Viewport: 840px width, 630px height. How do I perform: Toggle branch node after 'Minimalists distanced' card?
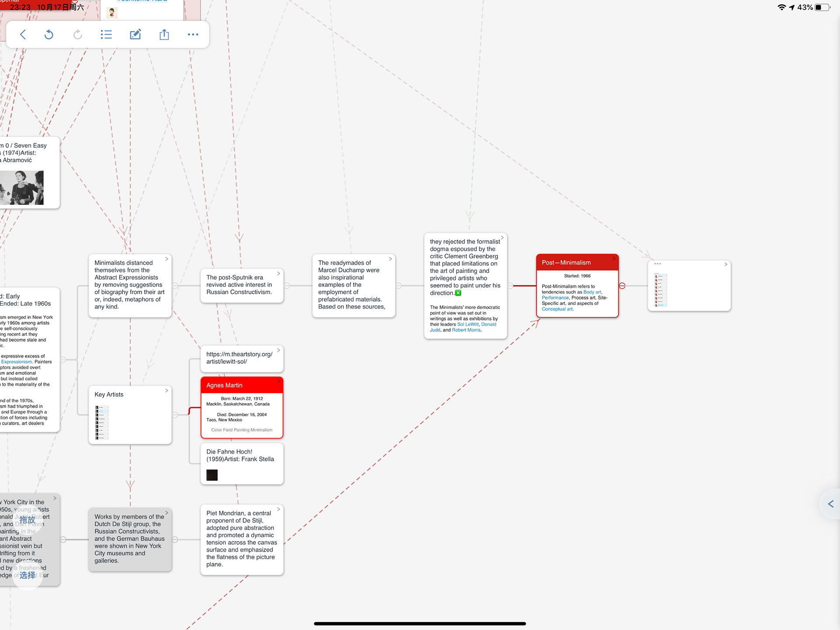pyautogui.click(x=175, y=286)
